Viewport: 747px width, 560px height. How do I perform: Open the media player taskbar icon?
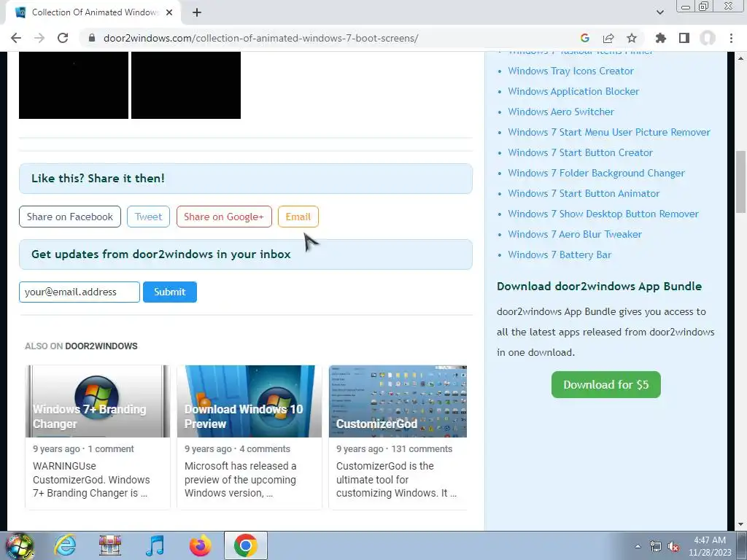coord(155,545)
